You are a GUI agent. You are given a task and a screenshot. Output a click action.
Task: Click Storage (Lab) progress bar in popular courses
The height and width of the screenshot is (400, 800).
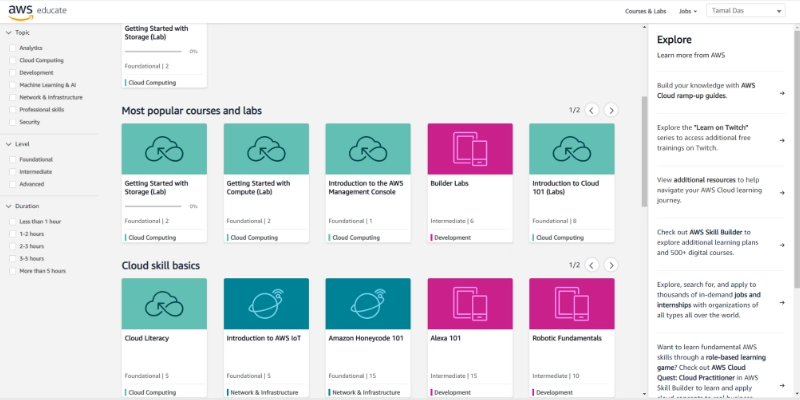[x=153, y=206]
